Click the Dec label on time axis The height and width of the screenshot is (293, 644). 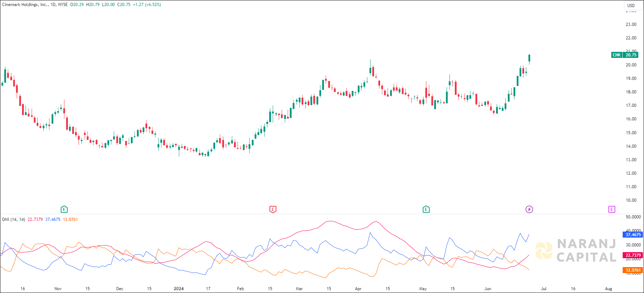120,289
